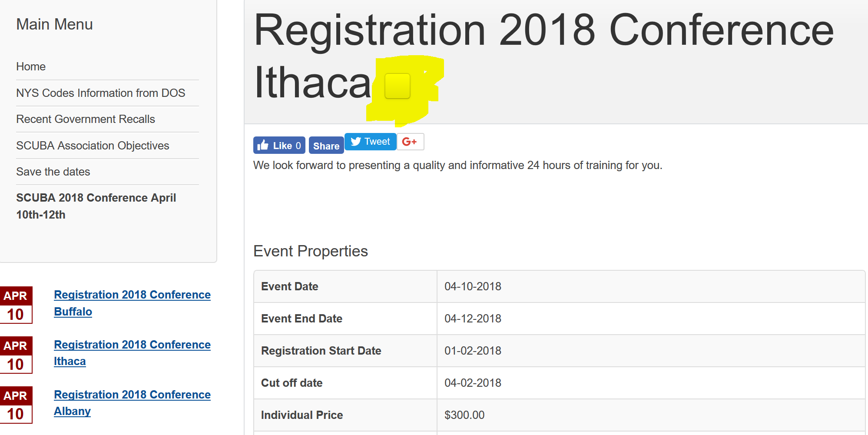Screen dimensions: 868x435
Task: Click the Google Plus share icon
Action: 410,142
